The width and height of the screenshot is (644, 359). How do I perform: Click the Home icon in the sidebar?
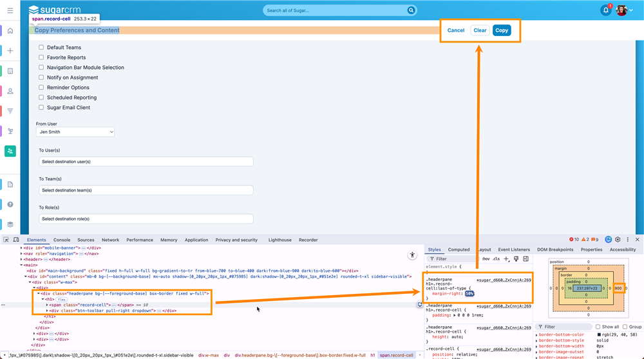click(10, 31)
